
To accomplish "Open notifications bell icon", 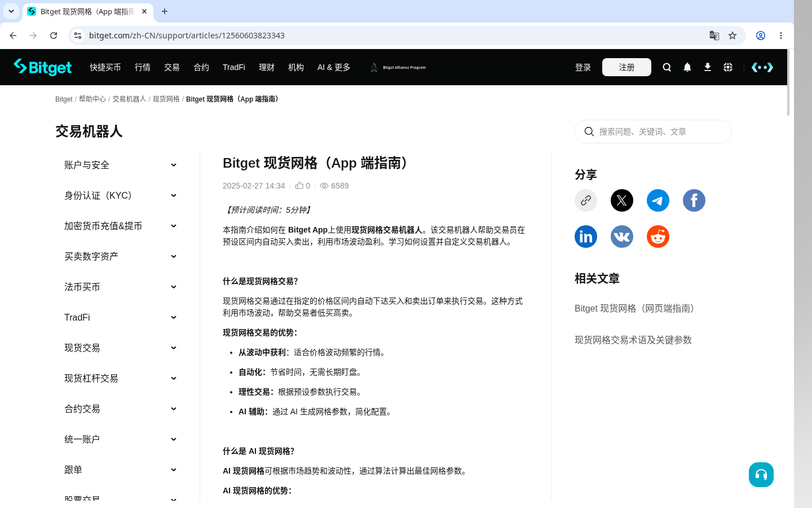I will click(687, 67).
